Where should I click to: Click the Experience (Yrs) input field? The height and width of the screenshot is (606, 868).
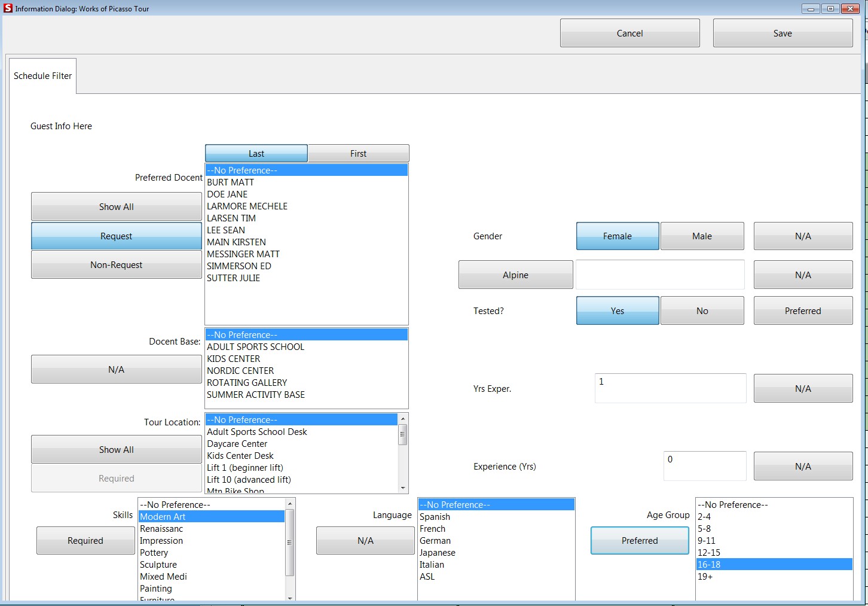point(704,466)
